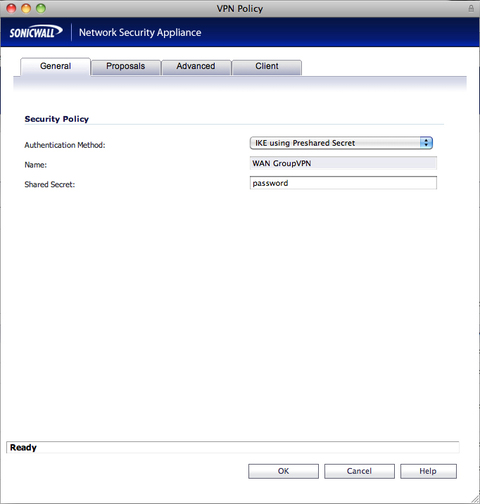Switch to the General tab
This screenshot has height=504, width=480.
click(x=55, y=66)
